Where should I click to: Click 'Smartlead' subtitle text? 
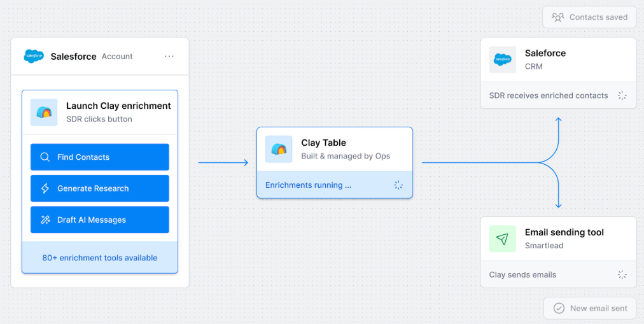[544, 246]
